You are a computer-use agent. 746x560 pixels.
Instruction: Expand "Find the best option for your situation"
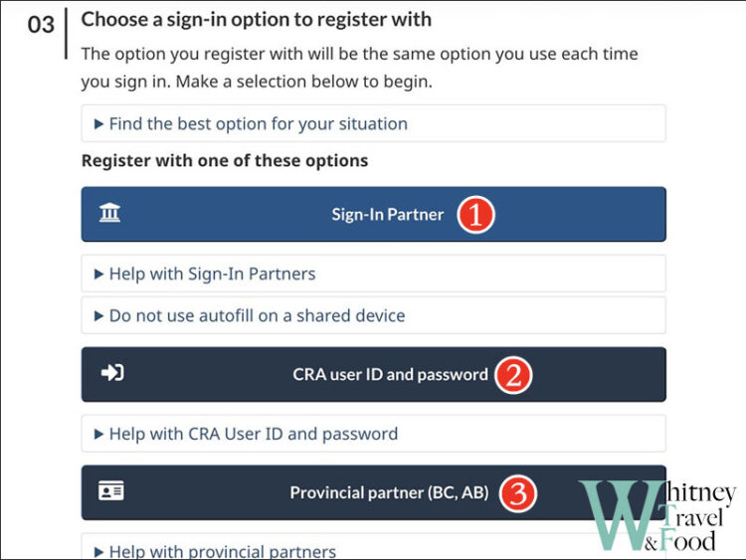click(x=259, y=124)
